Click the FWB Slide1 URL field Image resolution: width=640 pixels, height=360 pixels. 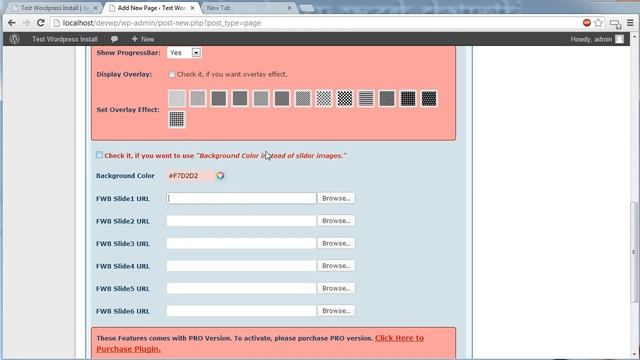click(x=241, y=198)
